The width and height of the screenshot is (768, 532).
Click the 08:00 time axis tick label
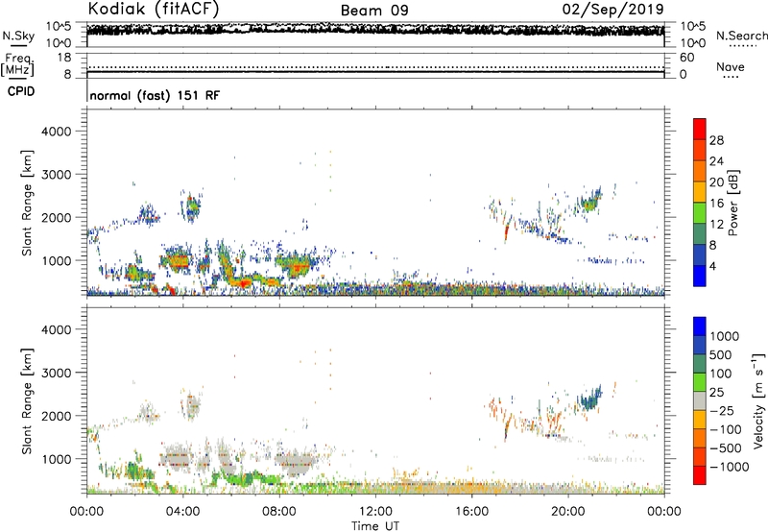[279, 512]
